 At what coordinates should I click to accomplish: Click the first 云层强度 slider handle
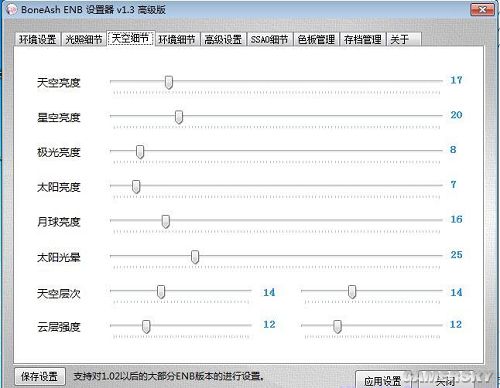click(146, 327)
